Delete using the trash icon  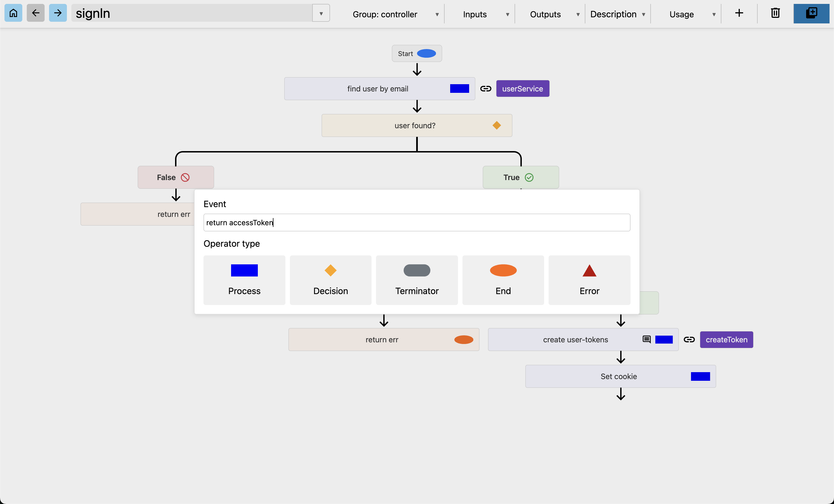775,13
